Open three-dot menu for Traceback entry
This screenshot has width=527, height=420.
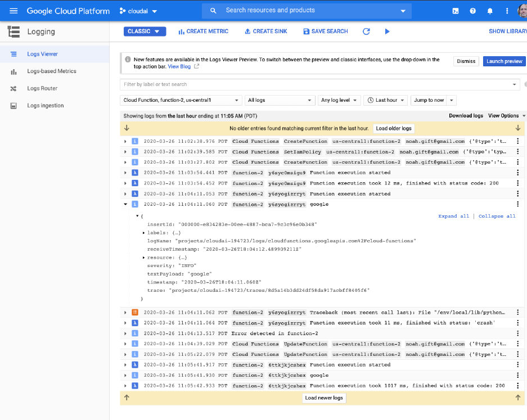(517, 312)
